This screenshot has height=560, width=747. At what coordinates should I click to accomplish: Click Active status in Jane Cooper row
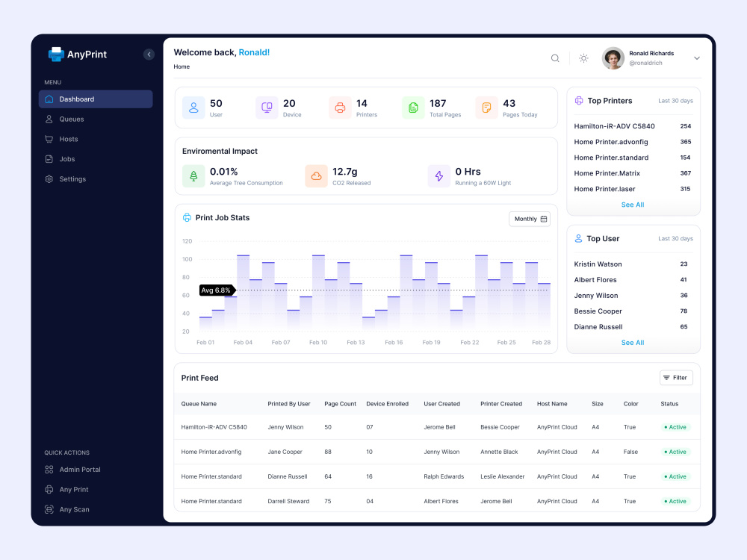(675, 452)
